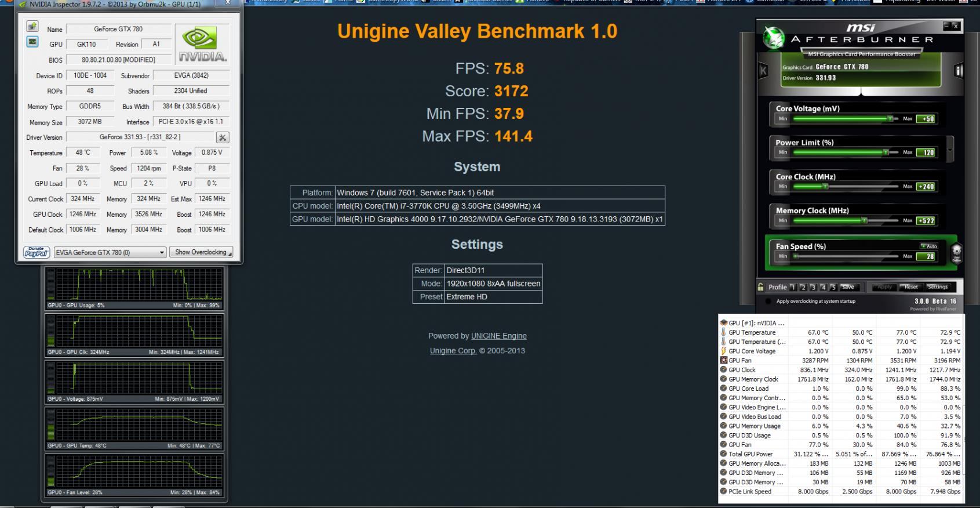Click Fan Speed value field 28
The image size is (980, 508).
pyautogui.click(x=926, y=256)
